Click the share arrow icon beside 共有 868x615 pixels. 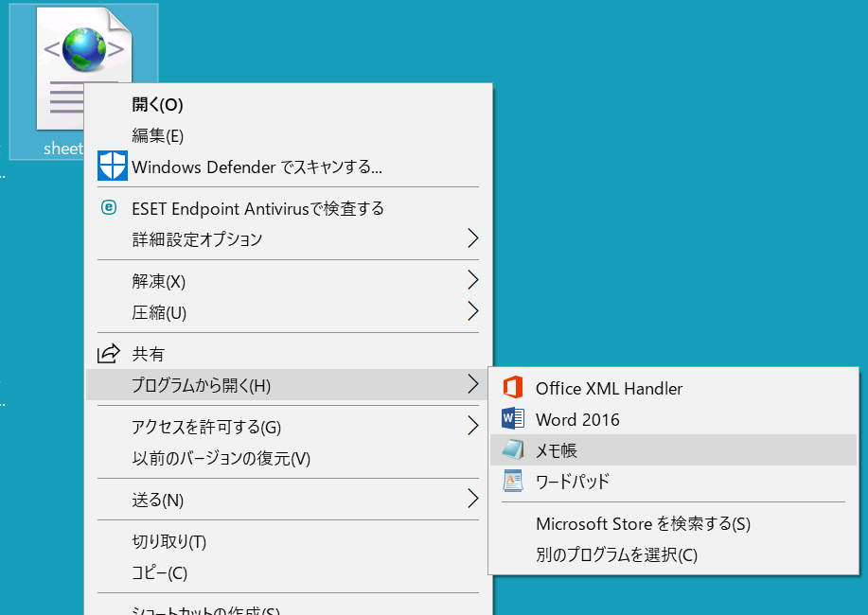[x=109, y=353]
